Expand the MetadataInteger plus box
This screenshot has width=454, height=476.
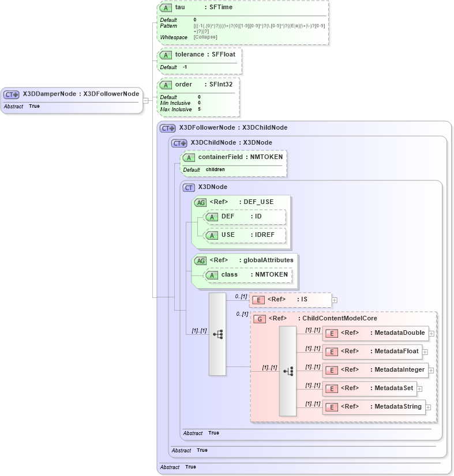tap(431, 371)
